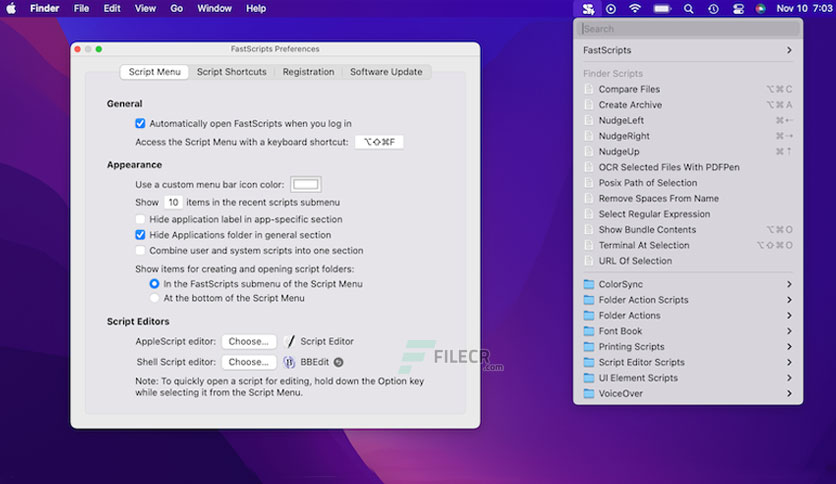
Task: Open the custom menu bar icon color well
Action: [306, 184]
